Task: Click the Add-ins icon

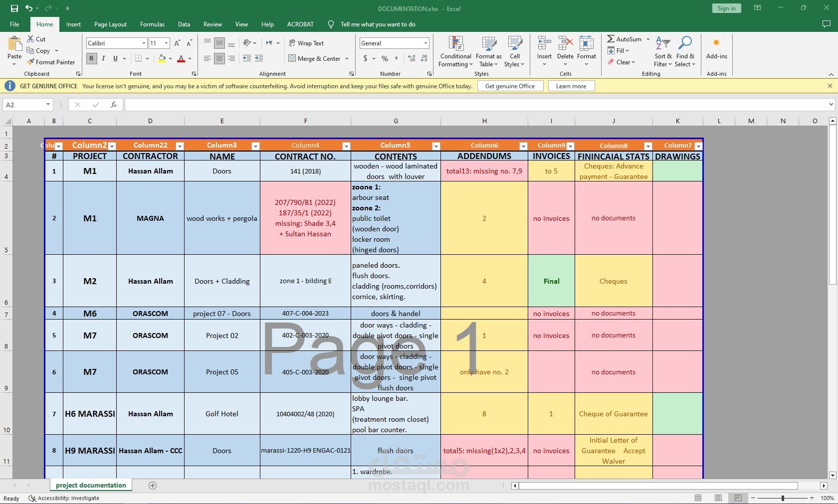Action: coord(716,43)
